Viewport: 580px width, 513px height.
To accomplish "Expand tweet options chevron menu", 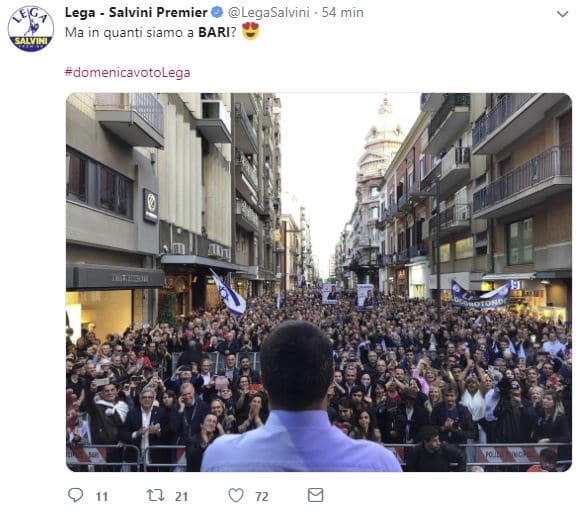I will click(x=563, y=14).
